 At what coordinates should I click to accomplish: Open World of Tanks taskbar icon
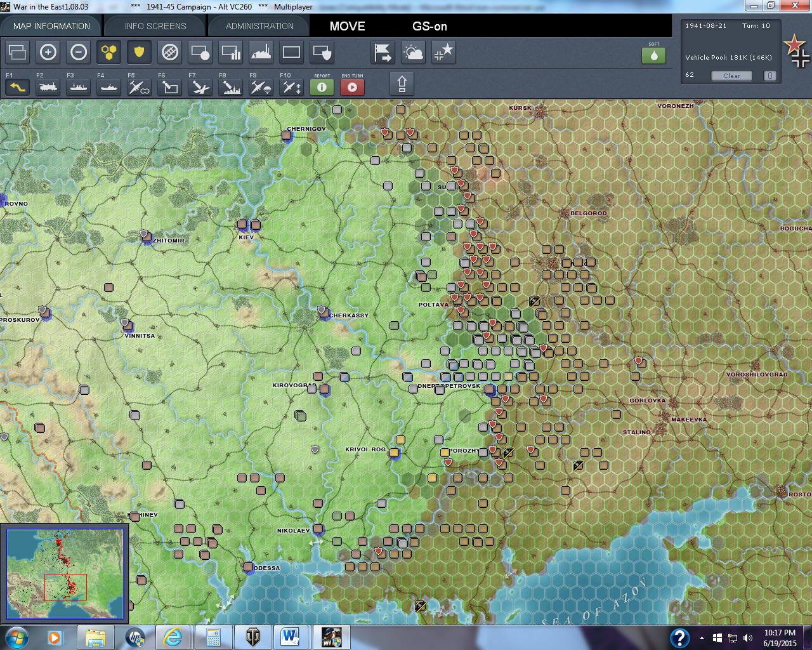coord(252,637)
